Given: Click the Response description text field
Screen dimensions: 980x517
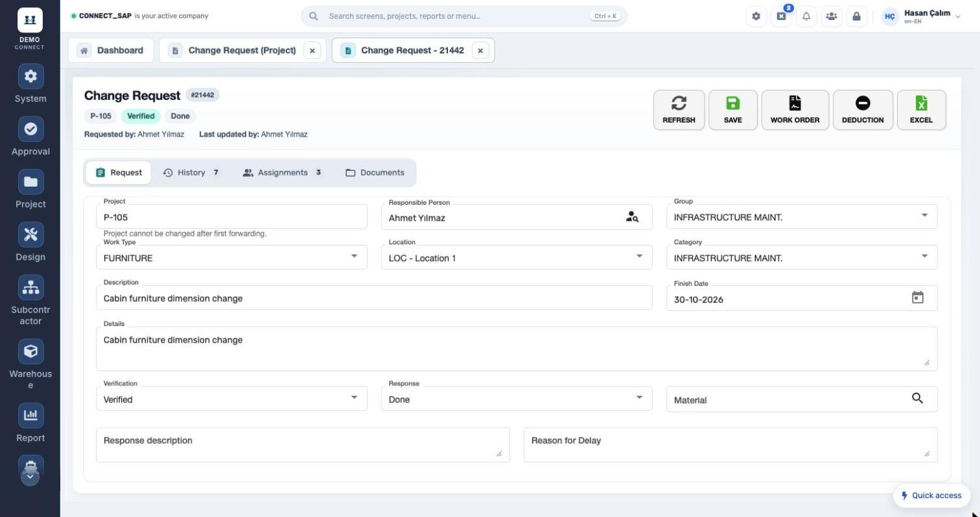Looking at the screenshot, I should (x=303, y=444).
